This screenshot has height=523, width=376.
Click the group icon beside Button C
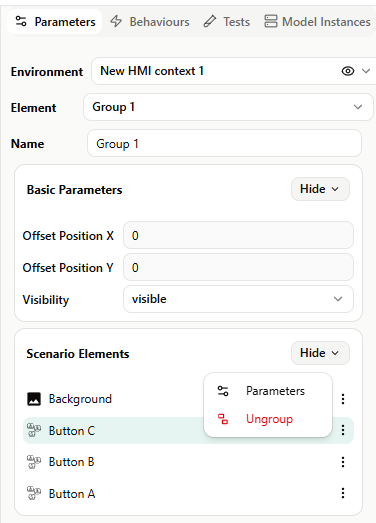pyautogui.click(x=34, y=430)
